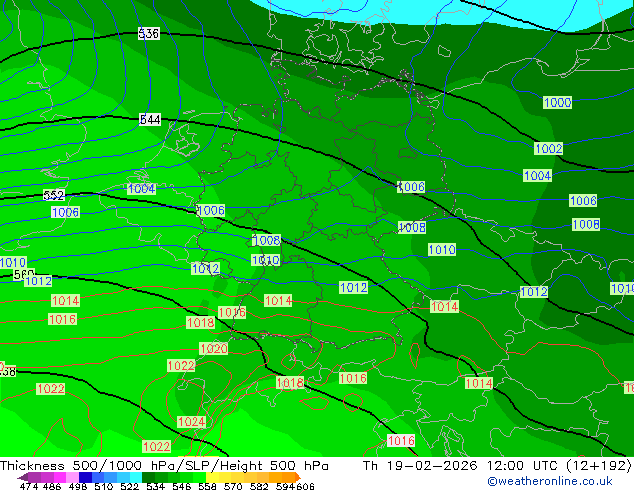Click the 552 height contour label
This screenshot has width=634, height=490.
(x=54, y=195)
